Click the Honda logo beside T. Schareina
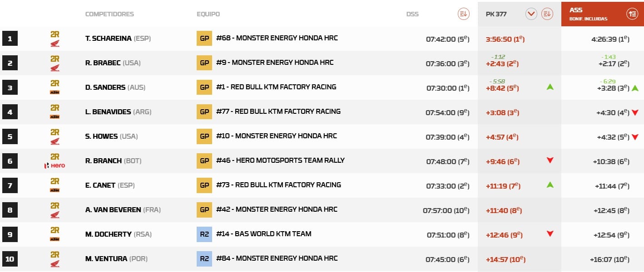Screen dimensions: 644x272 (54, 44)
